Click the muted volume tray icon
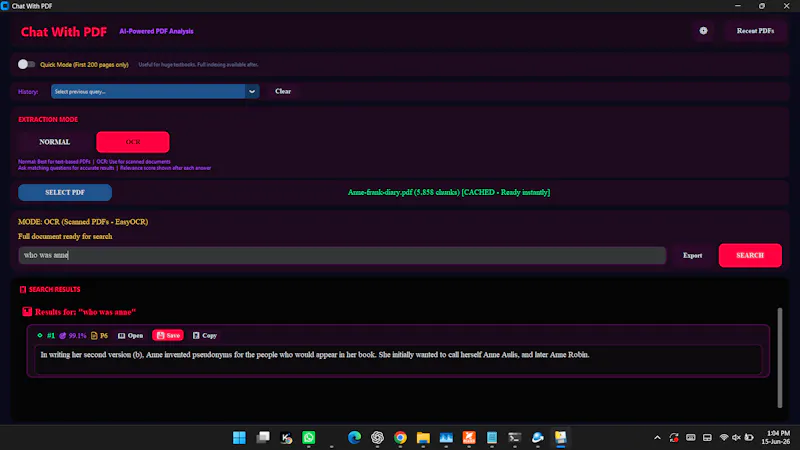Viewport: 800px width, 450px height. (736, 437)
